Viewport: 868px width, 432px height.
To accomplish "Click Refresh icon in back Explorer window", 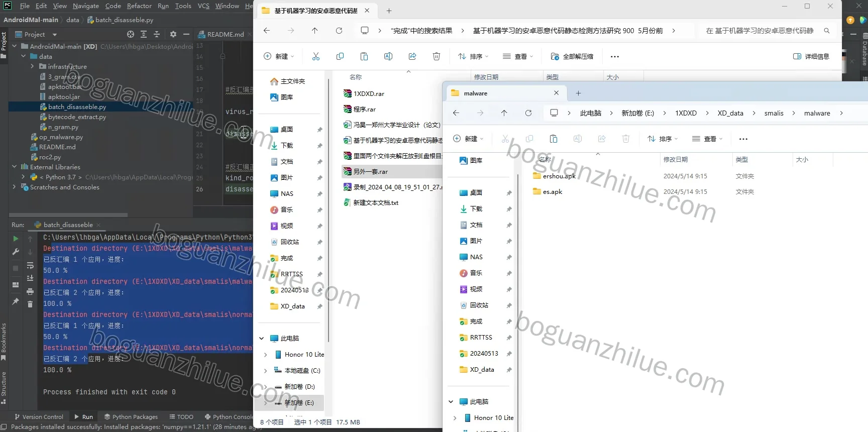I will [339, 31].
